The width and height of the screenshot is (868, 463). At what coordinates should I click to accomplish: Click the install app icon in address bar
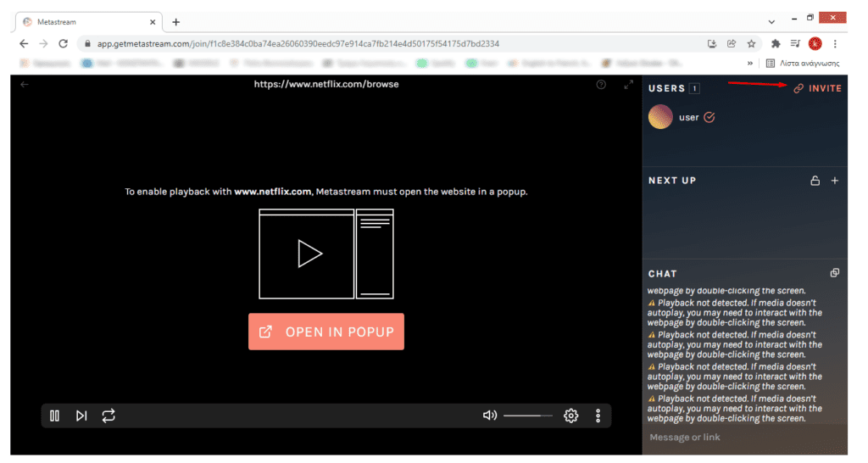click(712, 44)
